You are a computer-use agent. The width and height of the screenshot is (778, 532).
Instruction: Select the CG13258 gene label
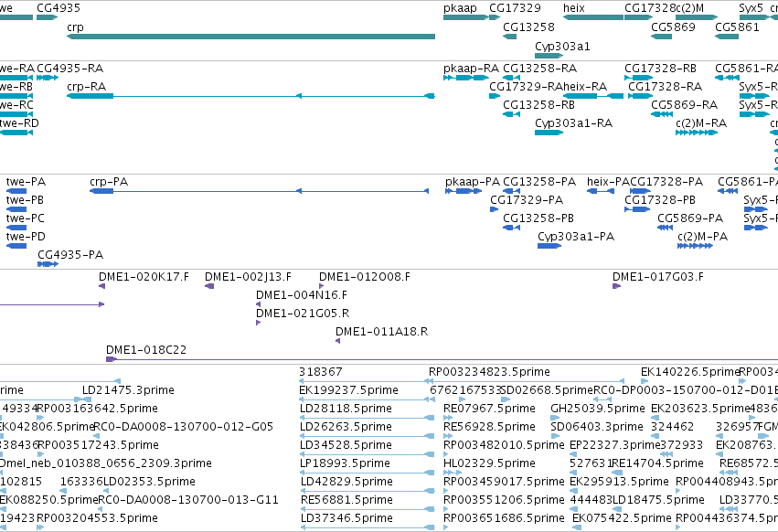point(529,27)
